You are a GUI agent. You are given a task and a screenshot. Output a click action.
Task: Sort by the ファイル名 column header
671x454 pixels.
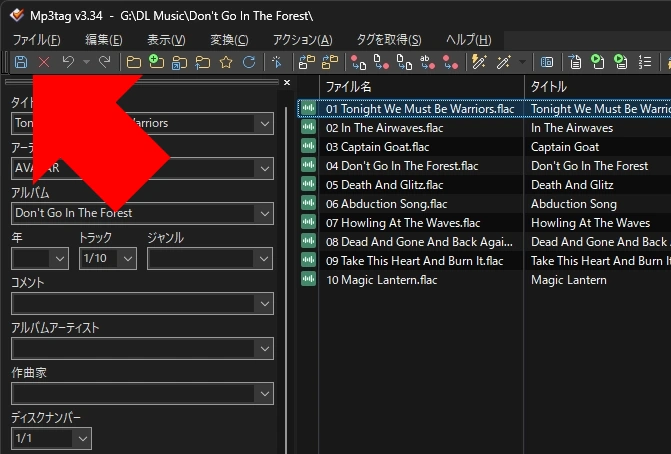click(x=422, y=87)
